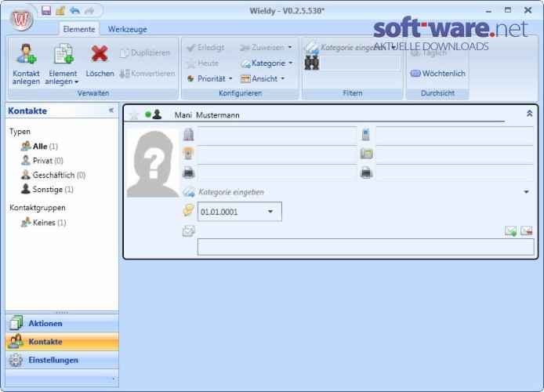This screenshot has height=392, width=544.
Task: Open the Kontakte navigation pane
Action: (x=62, y=342)
